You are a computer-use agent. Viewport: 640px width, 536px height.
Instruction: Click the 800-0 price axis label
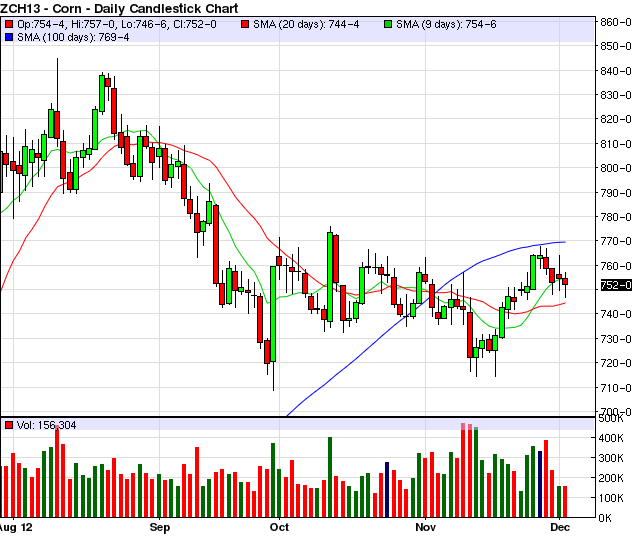pos(616,168)
